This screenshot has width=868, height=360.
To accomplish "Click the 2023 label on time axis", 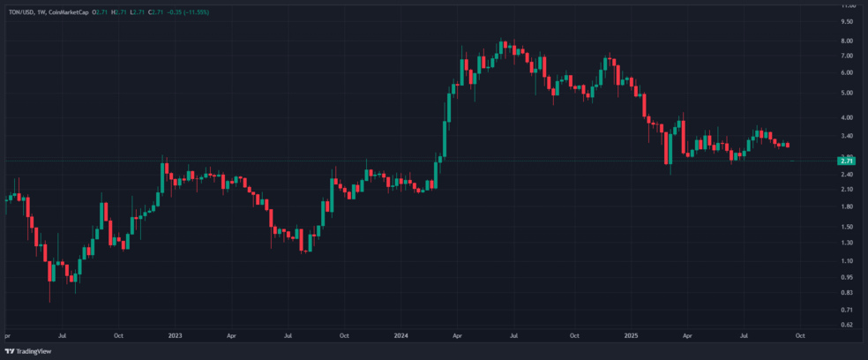I will pos(175,336).
